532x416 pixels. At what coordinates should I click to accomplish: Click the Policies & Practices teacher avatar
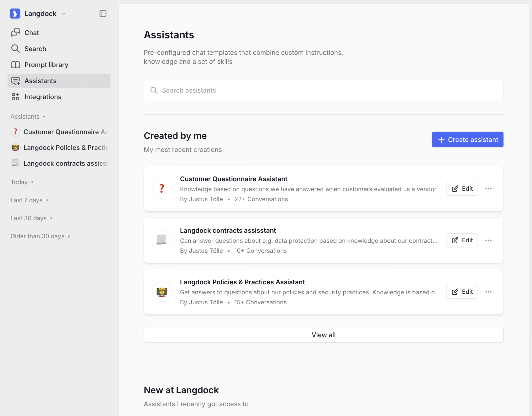[x=162, y=292]
